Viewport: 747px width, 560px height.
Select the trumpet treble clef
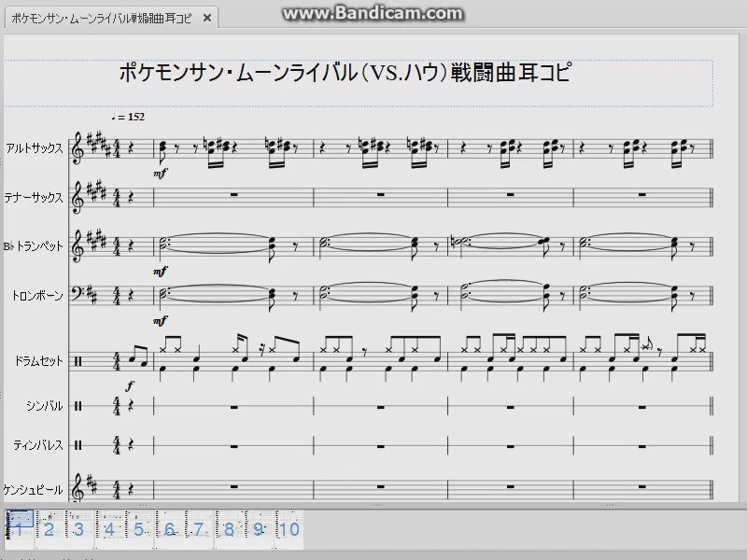click(x=78, y=246)
